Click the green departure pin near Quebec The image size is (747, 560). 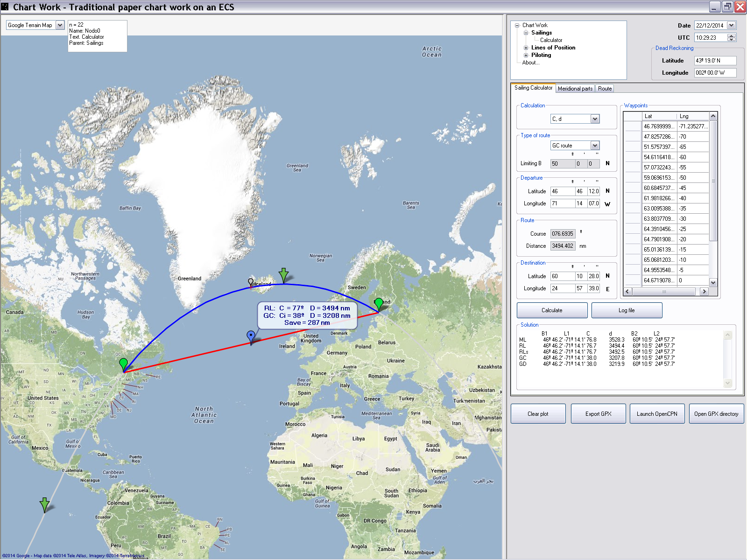click(123, 364)
